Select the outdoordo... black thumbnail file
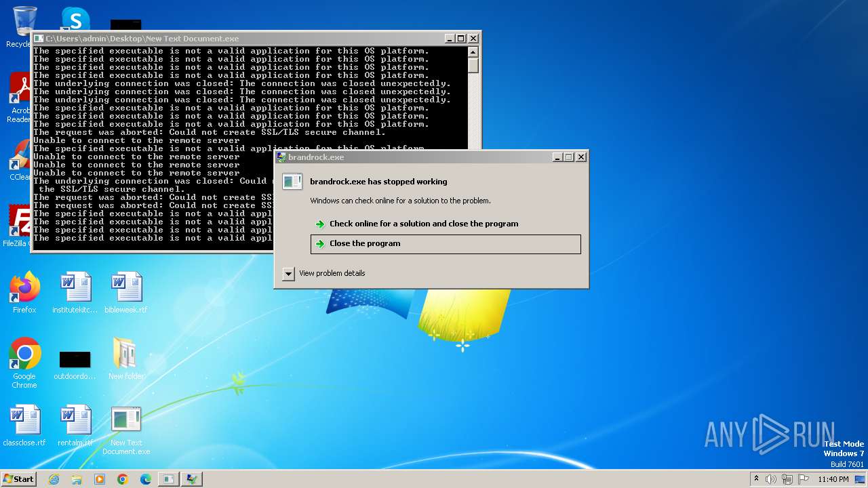The width and height of the screenshot is (868, 488). [75, 365]
